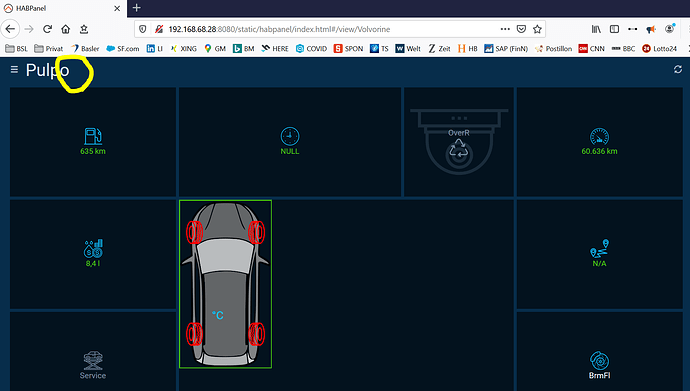Click the top-view car image

point(225,284)
